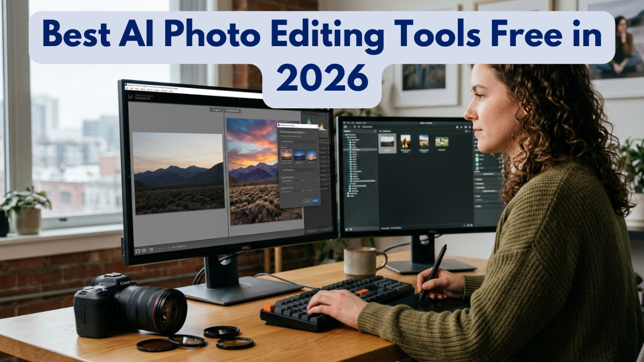Click the gray Cancel button in sky dialog
Screen dimensions: 644x362
click(x=307, y=201)
